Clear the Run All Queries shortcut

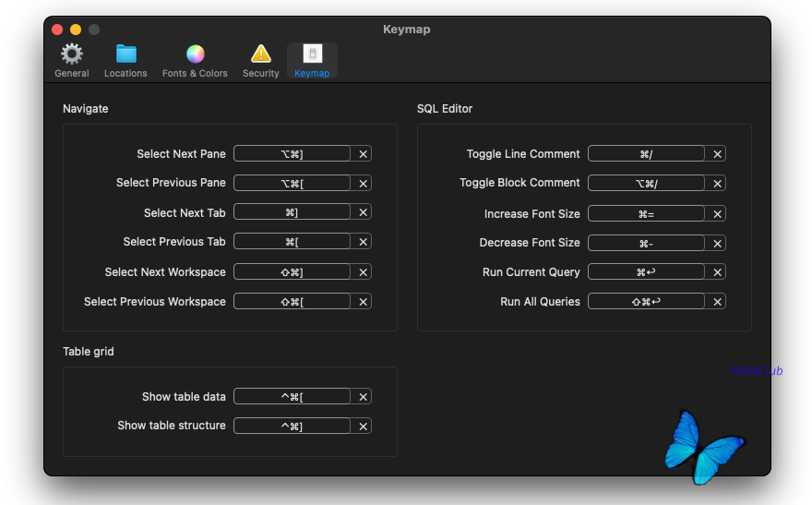718,302
